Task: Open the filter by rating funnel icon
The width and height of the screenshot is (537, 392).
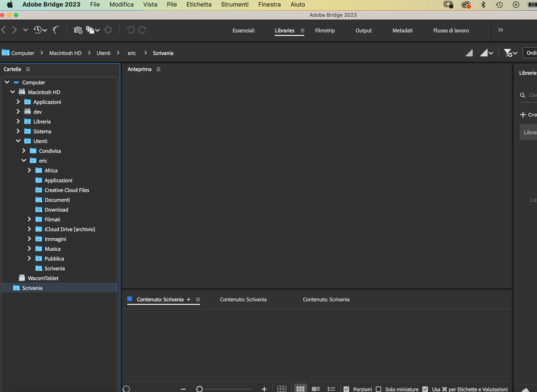Action: click(508, 53)
